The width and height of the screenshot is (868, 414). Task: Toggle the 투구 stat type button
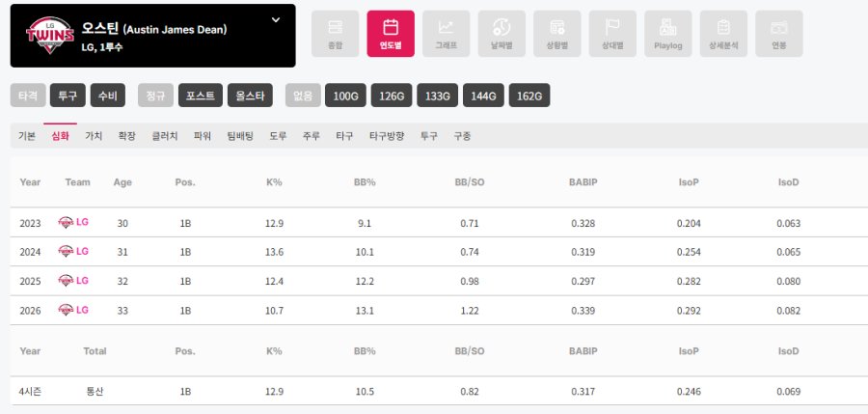point(68,96)
